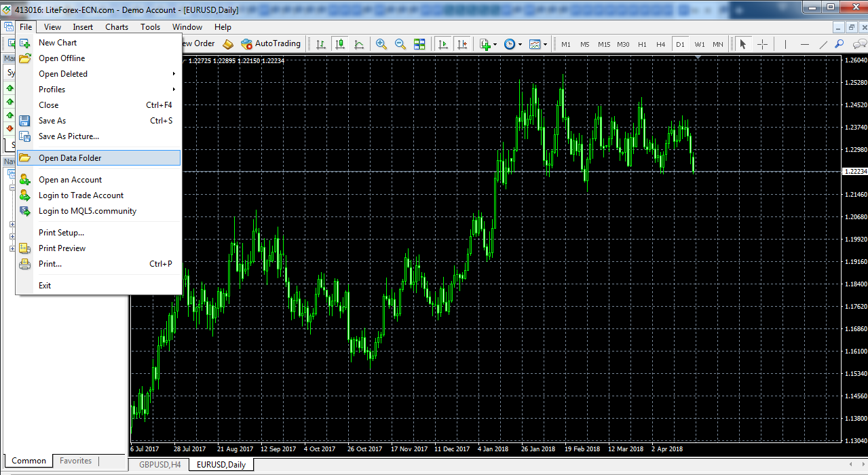This screenshot has width=868, height=475.
Task: Tile chart windows with the grid icon
Action: click(x=419, y=43)
